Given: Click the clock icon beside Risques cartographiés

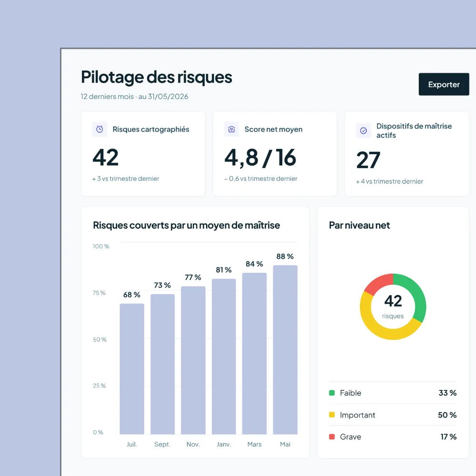Looking at the screenshot, I should point(99,129).
